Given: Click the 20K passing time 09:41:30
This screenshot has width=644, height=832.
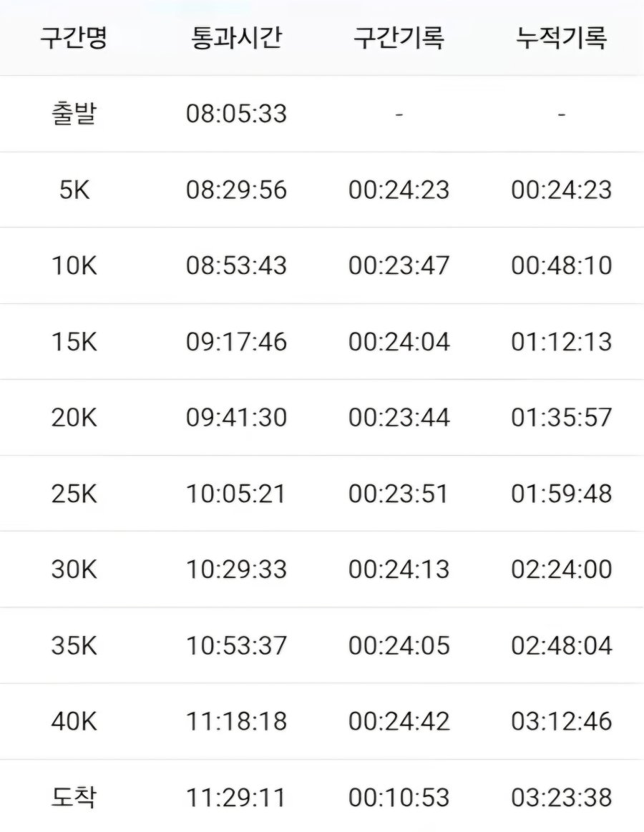Looking at the screenshot, I should (x=236, y=417).
